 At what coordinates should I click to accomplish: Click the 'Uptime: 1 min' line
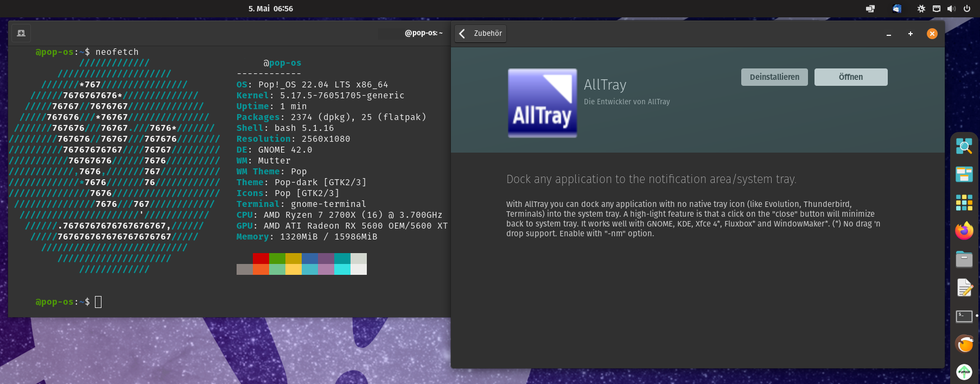pos(272,106)
